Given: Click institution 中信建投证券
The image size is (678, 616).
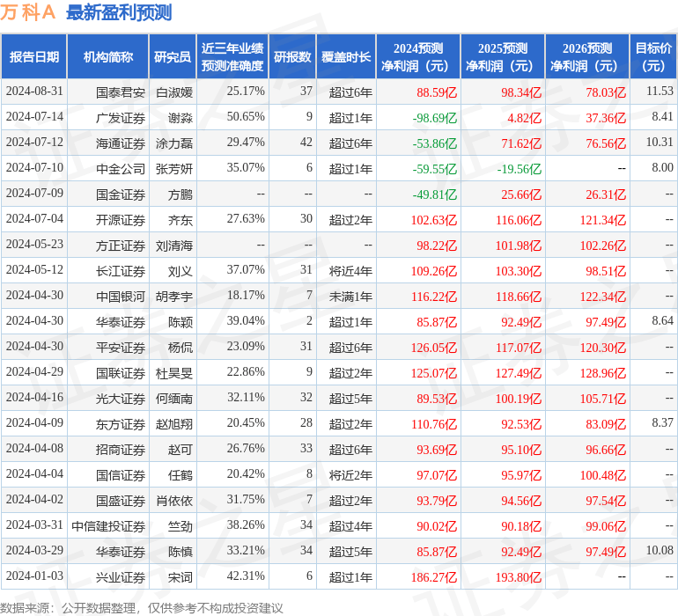Looking at the screenshot, I should tap(108, 526).
